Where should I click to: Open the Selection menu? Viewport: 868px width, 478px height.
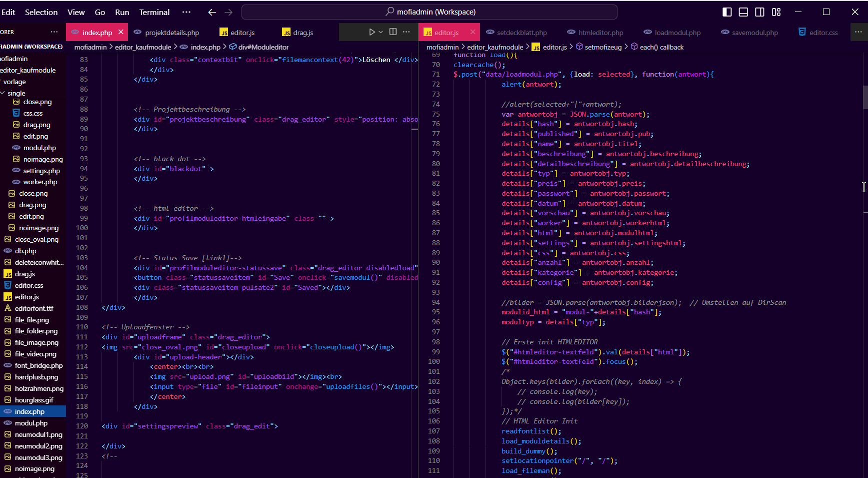41,12
